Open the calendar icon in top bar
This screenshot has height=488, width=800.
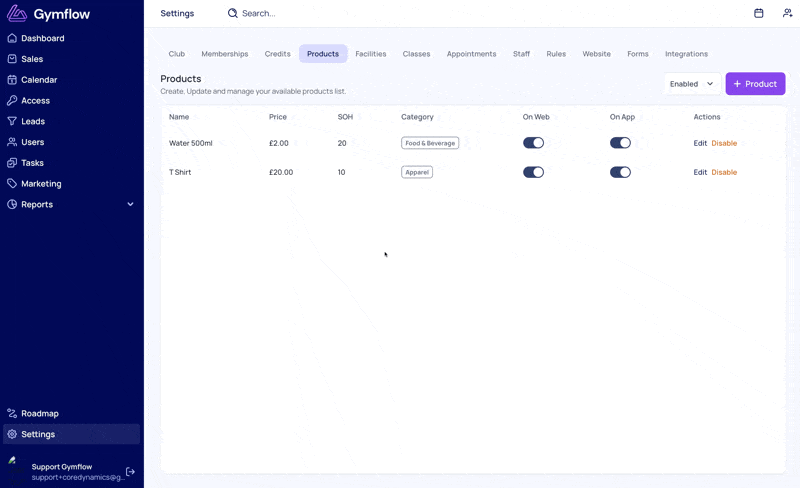point(759,13)
